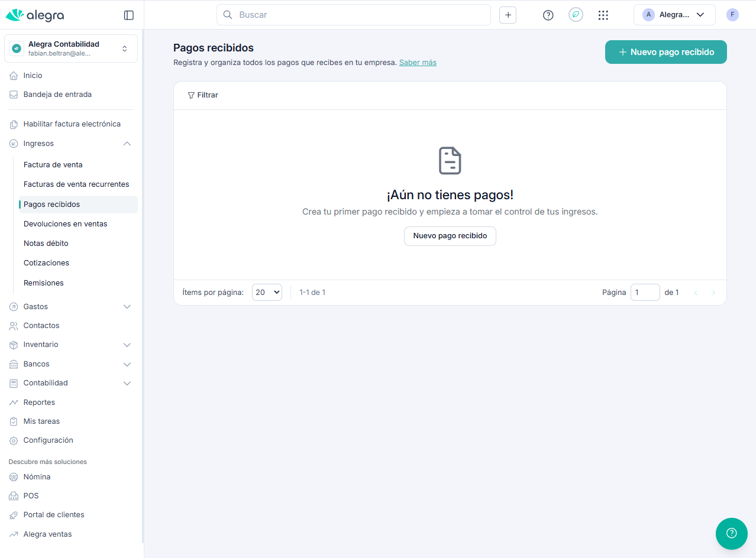756x558 pixels.
Task: Collapse the Ingresos section
Action: [x=127, y=144]
